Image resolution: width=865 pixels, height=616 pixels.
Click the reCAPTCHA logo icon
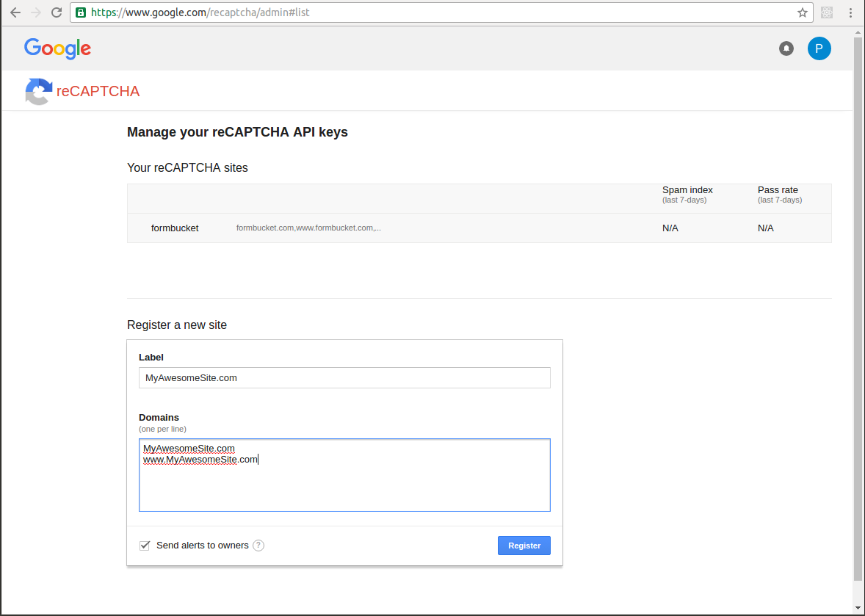39,92
